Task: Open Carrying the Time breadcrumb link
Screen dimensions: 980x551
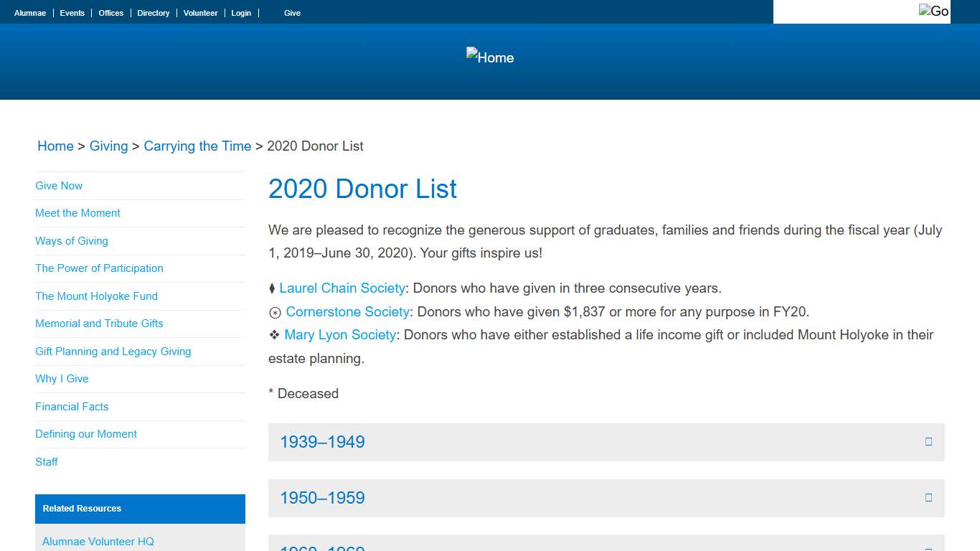Action: coord(197,146)
